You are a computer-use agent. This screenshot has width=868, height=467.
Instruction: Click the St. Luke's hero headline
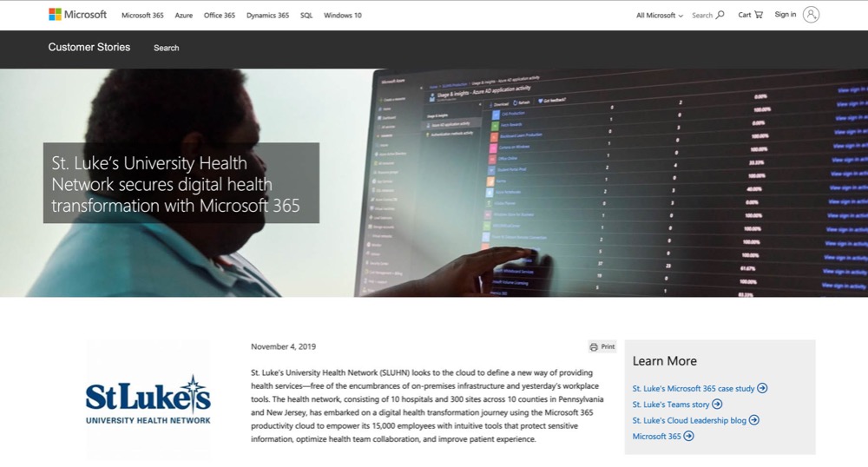click(175, 184)
